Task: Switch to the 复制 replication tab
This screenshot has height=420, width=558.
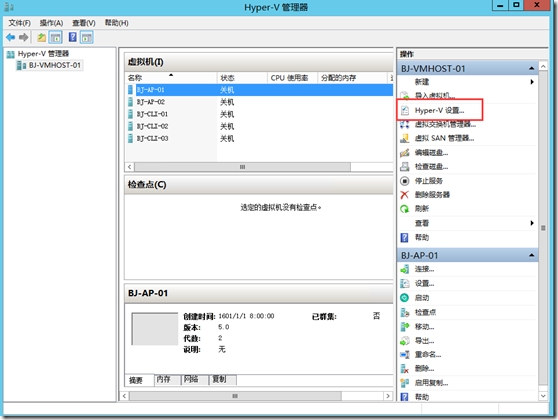Action: pos(223,379)
